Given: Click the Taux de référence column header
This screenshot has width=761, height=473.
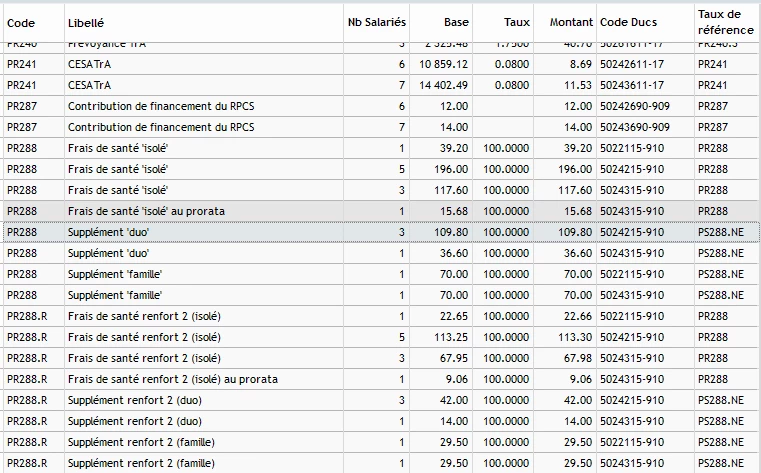Looking at the screenshot, I should point(726,22).
